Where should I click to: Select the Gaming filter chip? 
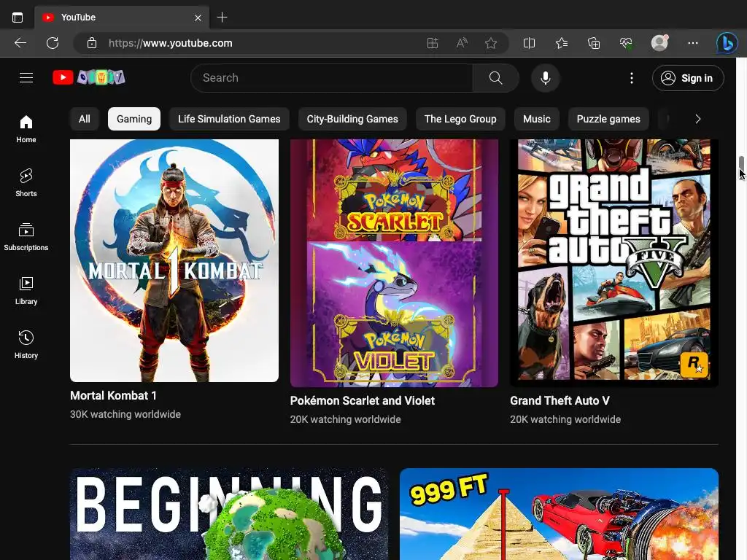click(x=134, y=119)
